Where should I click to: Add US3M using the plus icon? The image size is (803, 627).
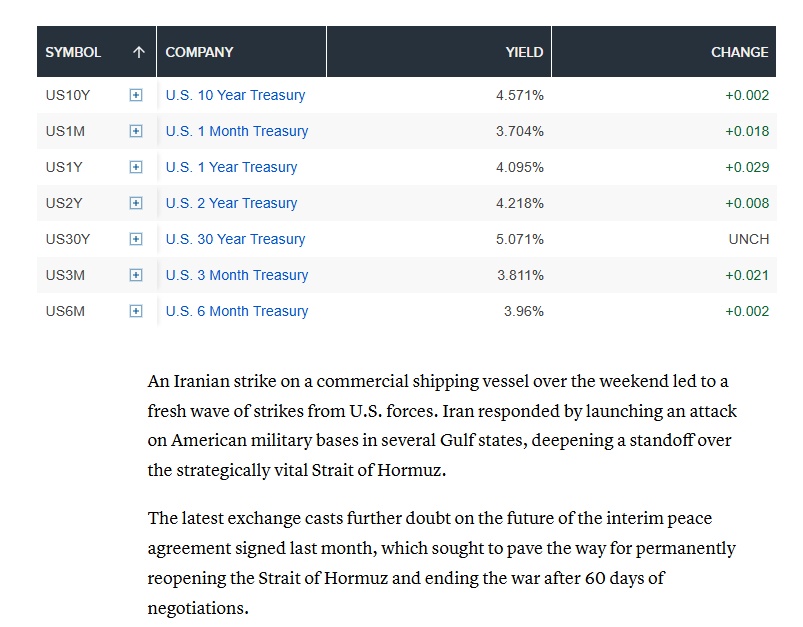pos(136,275)
